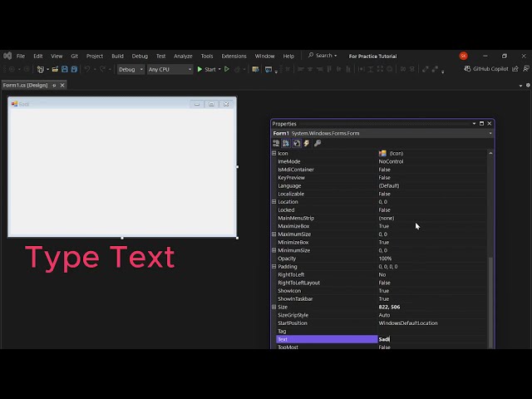Show Events with the lightning bolt icon

click(307, 143)
